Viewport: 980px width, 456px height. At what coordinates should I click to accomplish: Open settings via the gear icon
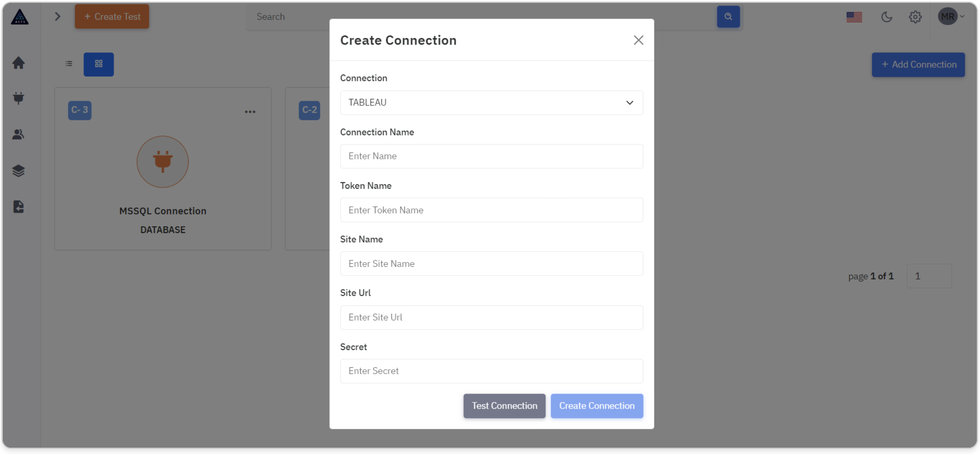coord(915,17)
